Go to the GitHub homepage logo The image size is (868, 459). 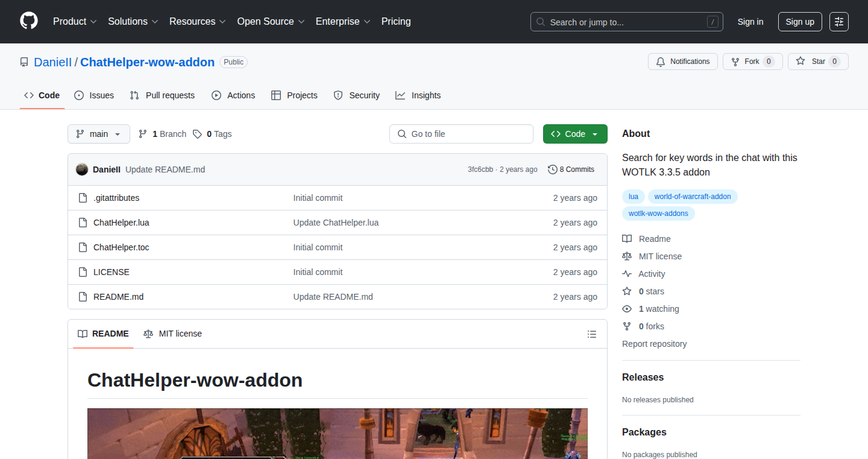tap(29, 22)
